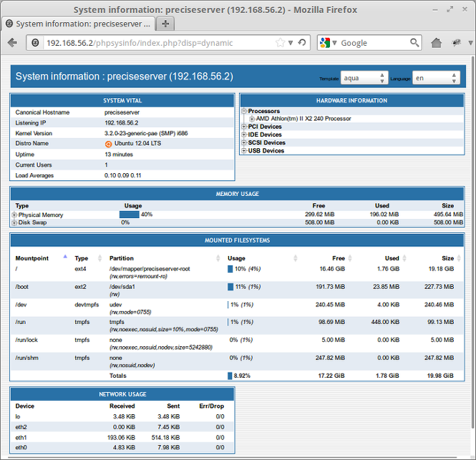Expand the PCI Devices node
This screenshot has width=476, height=460.
tap(244, 127)
